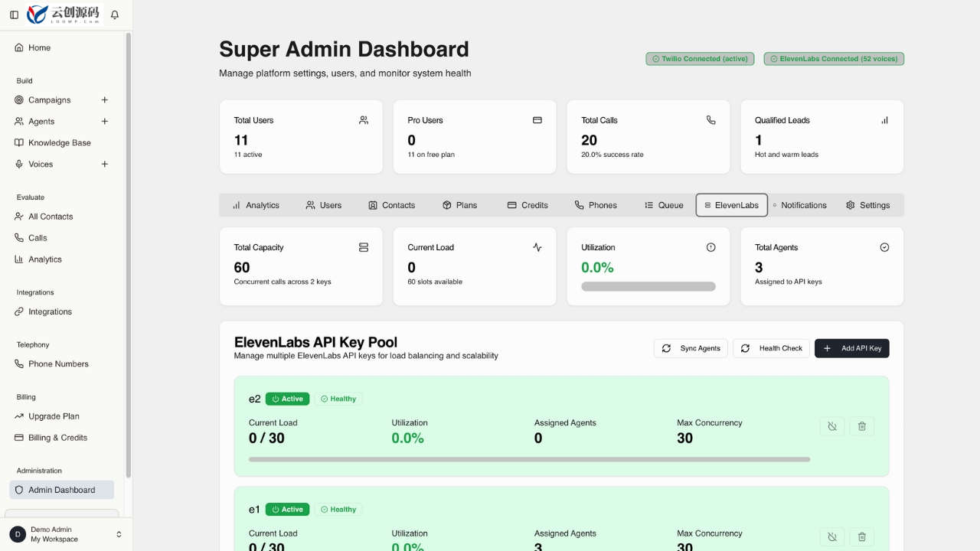Click the Total Users people icon

point(364,120)
